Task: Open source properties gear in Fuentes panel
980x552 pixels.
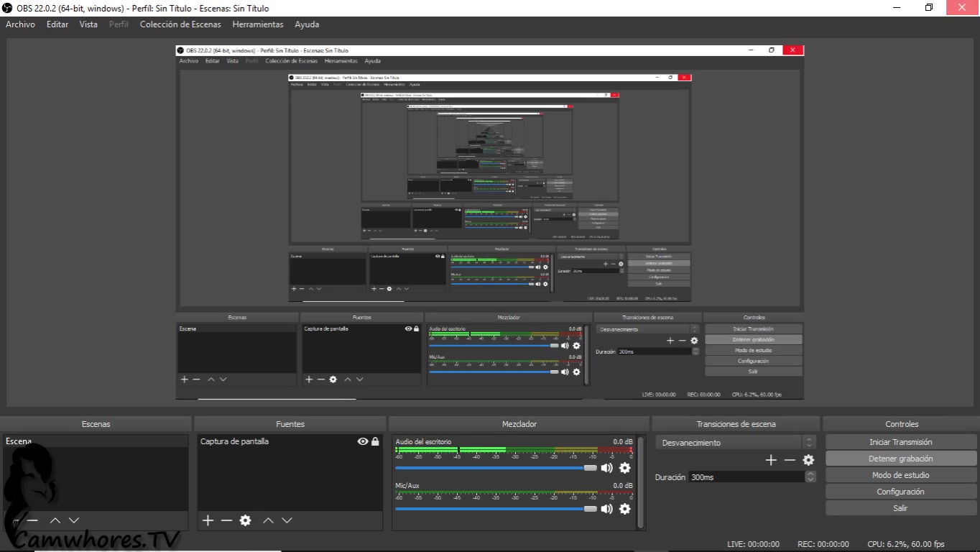Action: [245, 520]
